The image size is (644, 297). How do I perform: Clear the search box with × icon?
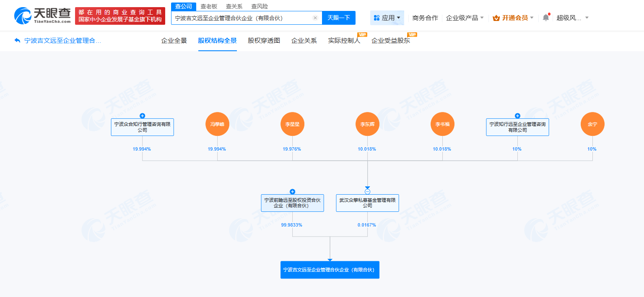tap(315, 18)
